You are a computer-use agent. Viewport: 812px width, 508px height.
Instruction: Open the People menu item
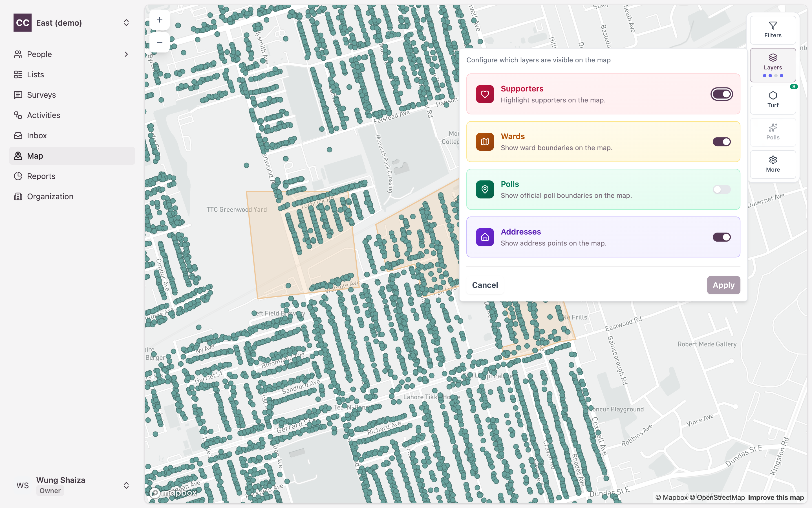pyautogui.click(x=72, y=54)
